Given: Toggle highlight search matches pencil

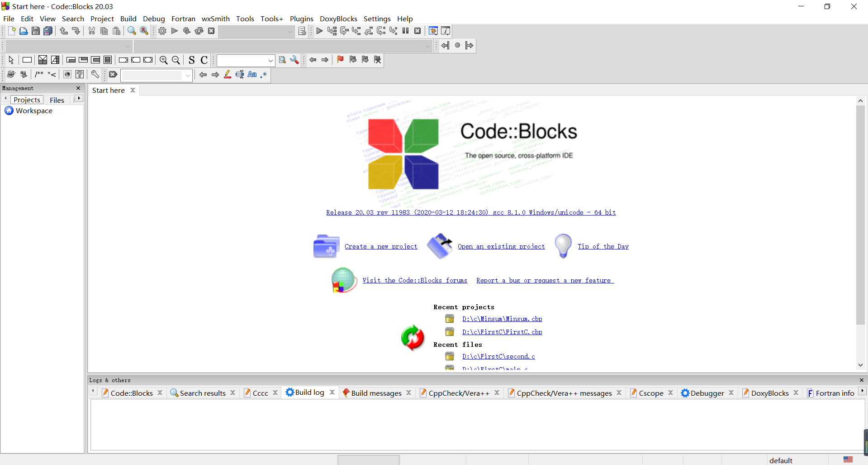Looking at the screenshot, I should click(228, 74).
